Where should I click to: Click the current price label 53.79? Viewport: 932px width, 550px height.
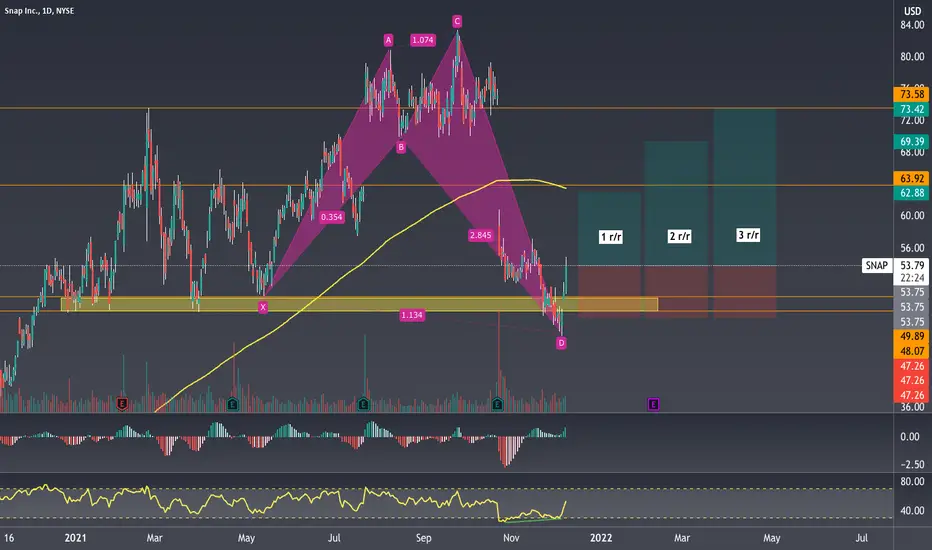(912, 265)
